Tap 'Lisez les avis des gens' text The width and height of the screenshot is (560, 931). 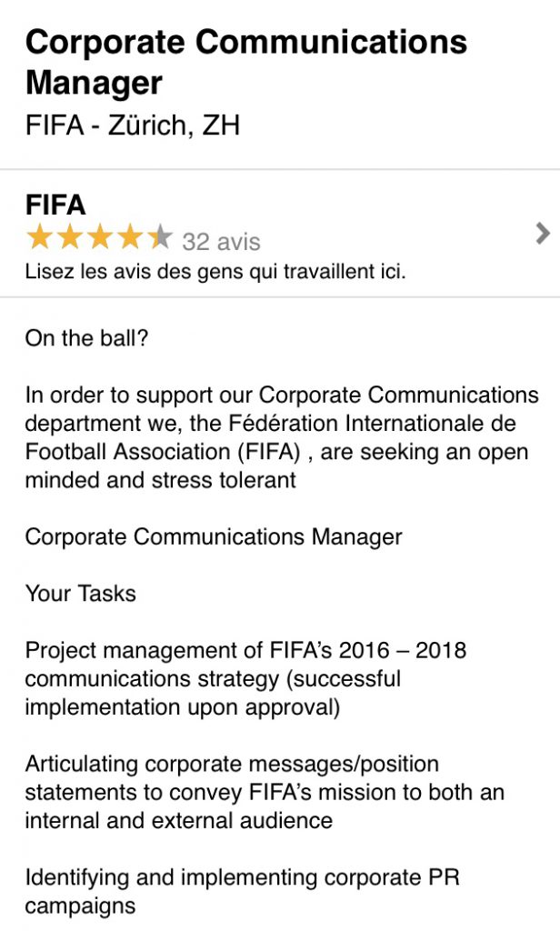click(x=215, y=271)
